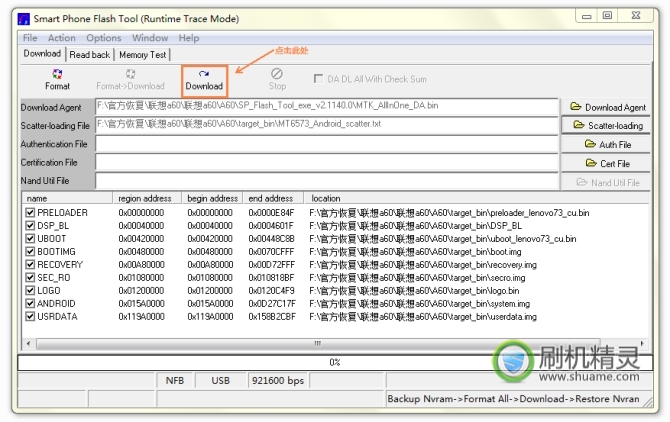Choose an Auth File
Viewport: 670px width, 422px height.
pos(607,144)
